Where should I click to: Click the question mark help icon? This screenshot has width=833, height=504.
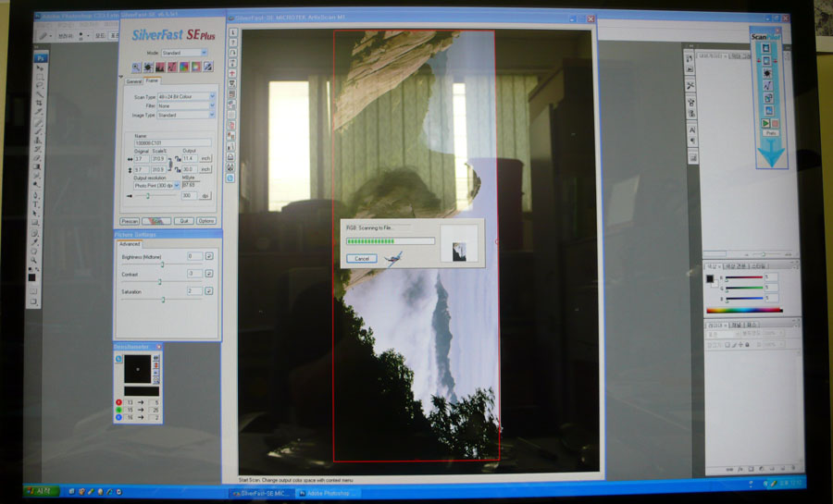232,43
